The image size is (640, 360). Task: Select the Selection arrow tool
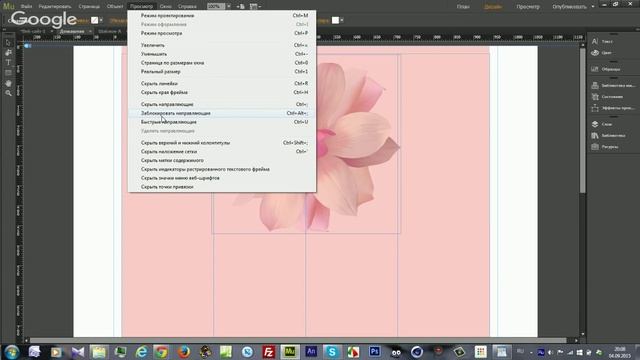[8, 42]
